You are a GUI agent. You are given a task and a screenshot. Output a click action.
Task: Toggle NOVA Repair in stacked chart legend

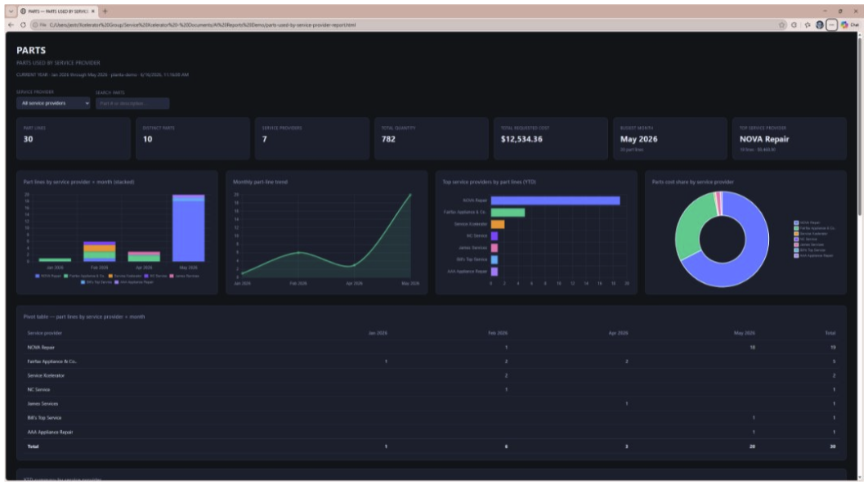[48, 276]
